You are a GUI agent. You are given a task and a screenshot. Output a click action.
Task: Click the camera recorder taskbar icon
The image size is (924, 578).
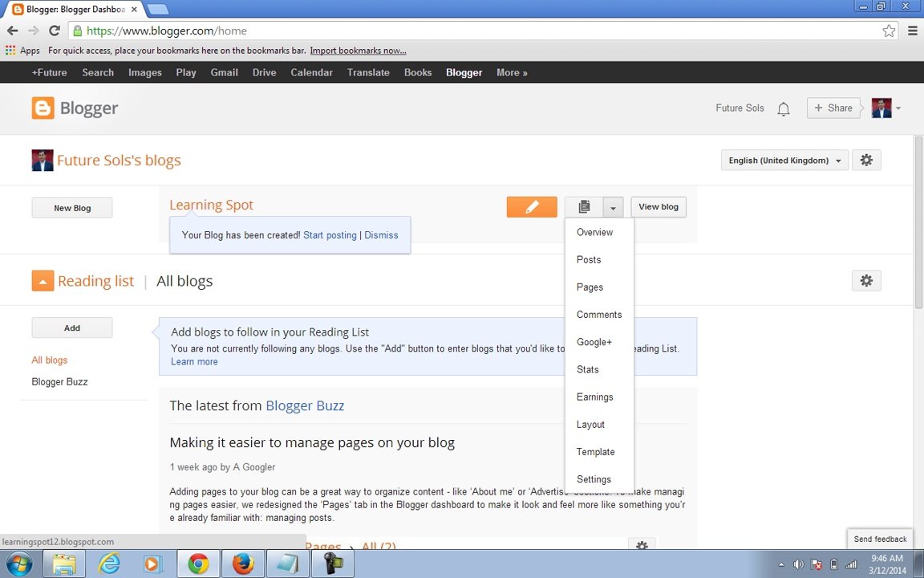[332, 564]
